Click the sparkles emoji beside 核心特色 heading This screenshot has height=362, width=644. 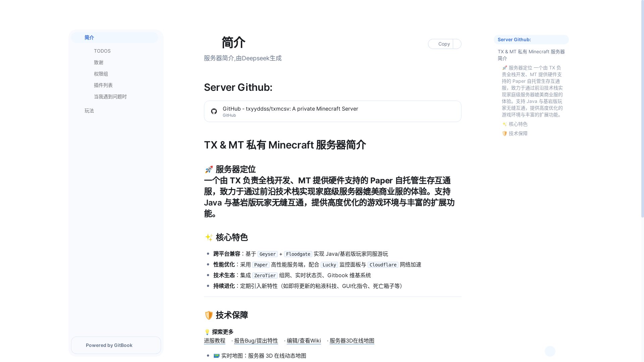(x=209, y=237)
